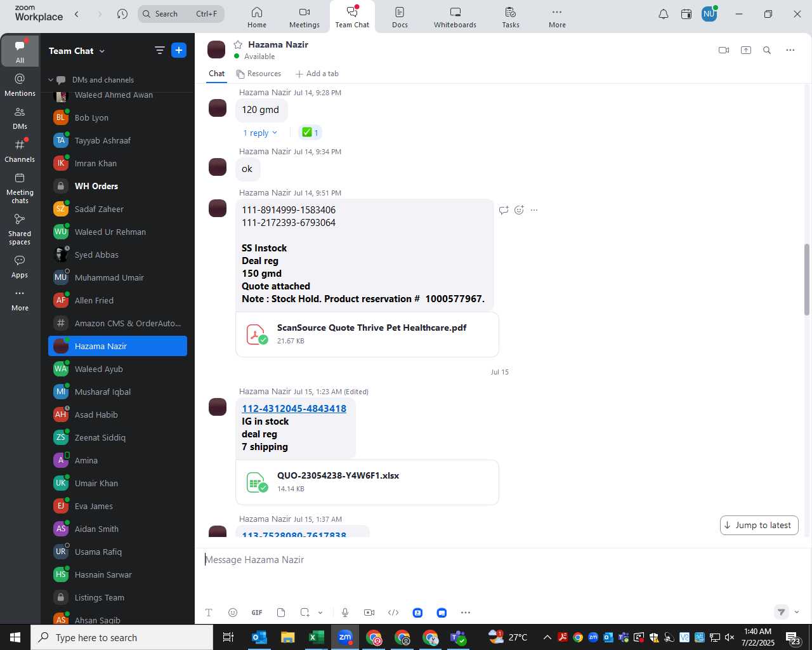Viewport: 812px width, 650px height.
Task: Open the Home tab
Action: pos(257,17)
